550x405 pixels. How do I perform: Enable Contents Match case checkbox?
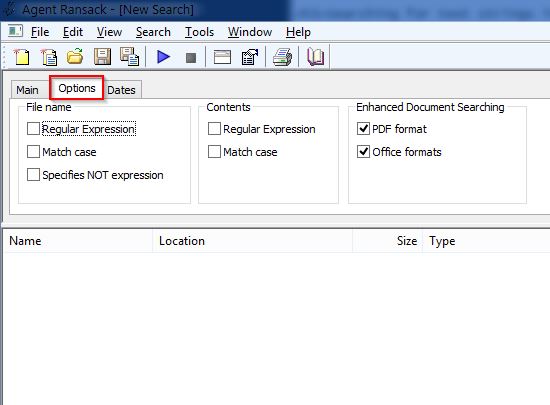pyautogui.click(x=214, y=152)
